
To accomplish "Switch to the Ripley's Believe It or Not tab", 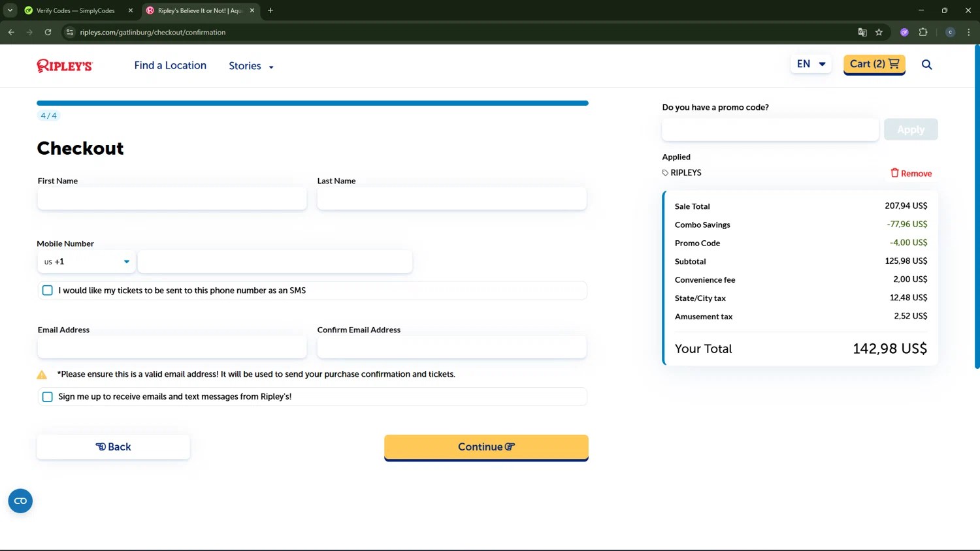I will point(199,10).
